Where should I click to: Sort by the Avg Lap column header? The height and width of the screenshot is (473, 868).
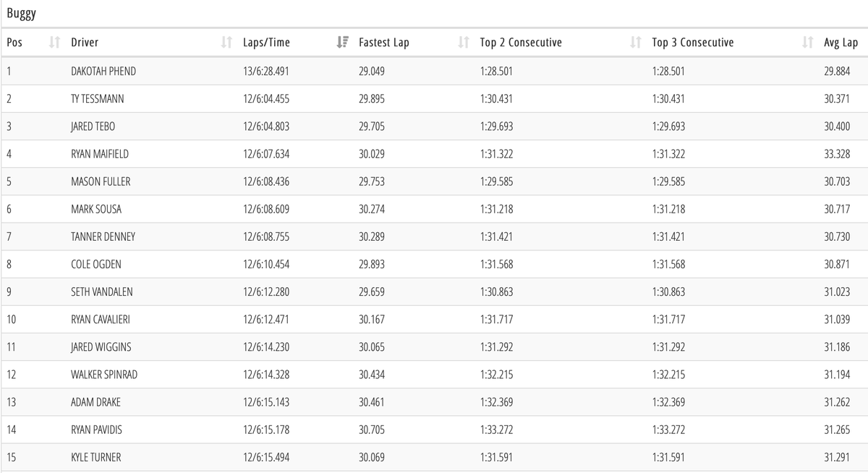pyautogui.click(x=841, y=43)
